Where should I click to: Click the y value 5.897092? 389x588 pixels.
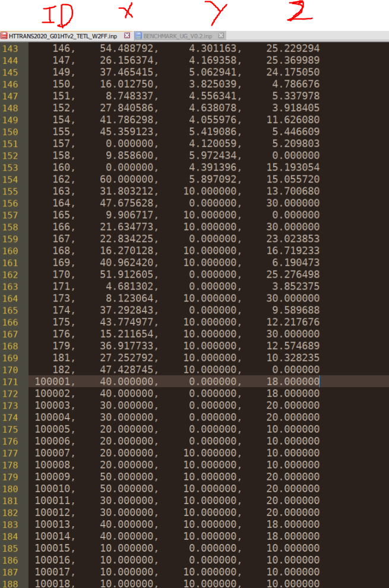click(x=213, y=179)
